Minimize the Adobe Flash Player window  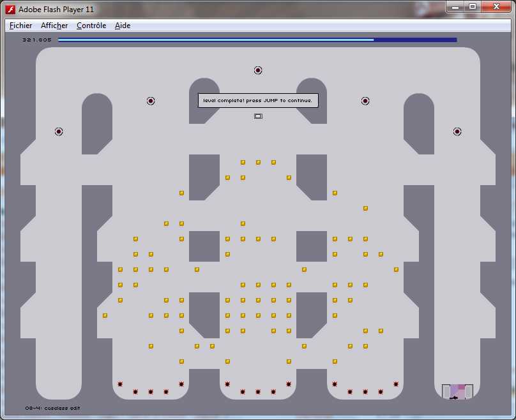(x=455, y=7)
